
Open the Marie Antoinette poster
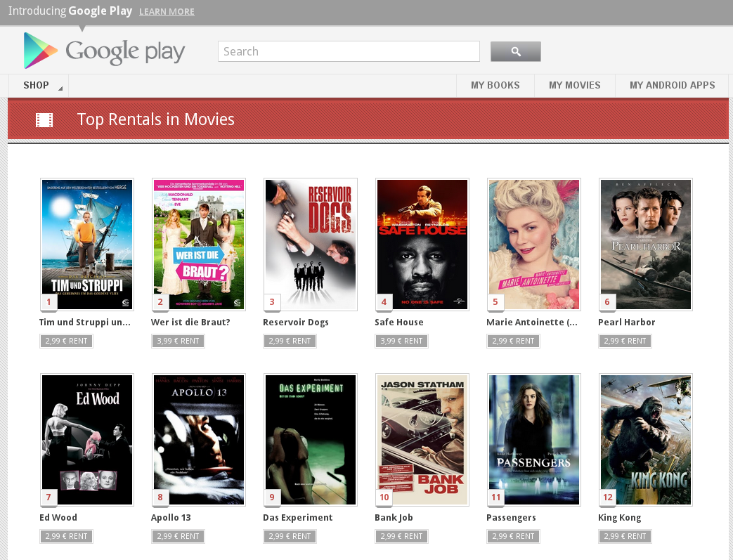coord(534,244)
